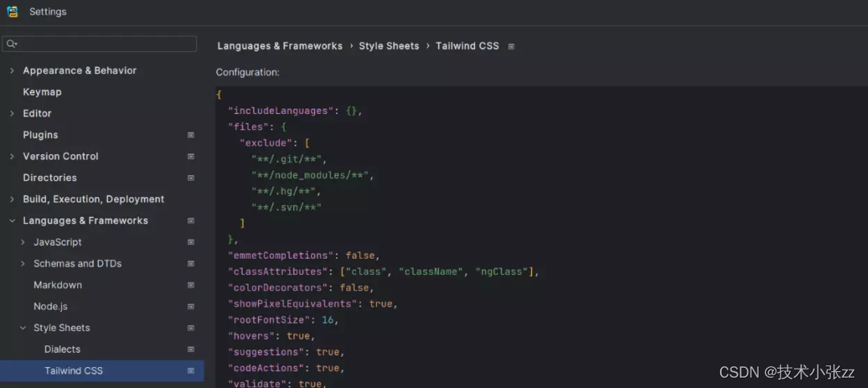Select Node.js in the settings tree

coord(51,306)
